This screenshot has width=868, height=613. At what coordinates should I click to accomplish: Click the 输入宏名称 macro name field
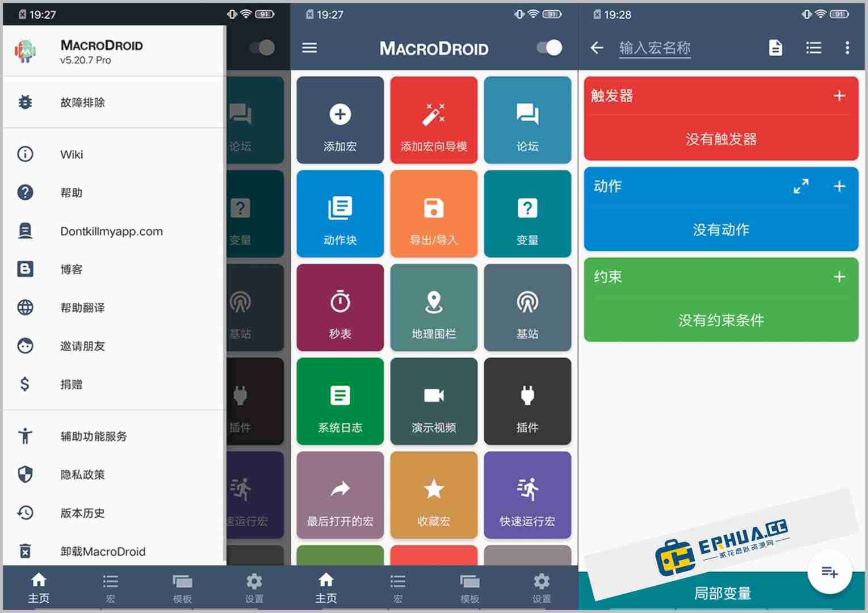[655, 48]
